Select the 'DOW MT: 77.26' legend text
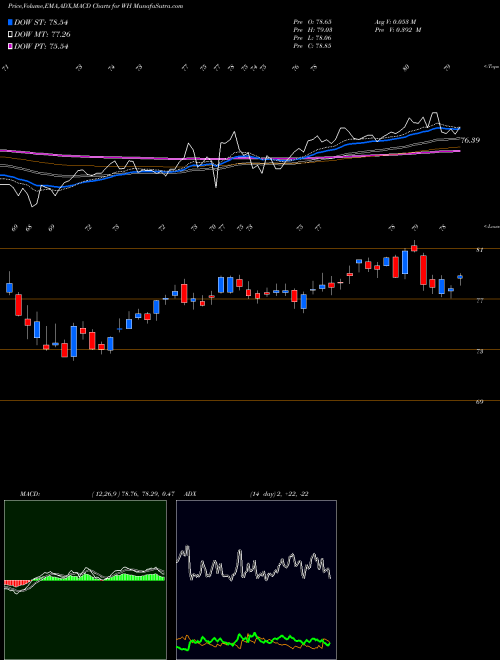500x660 pixels. pyautogui.click(x=42, y=35)
